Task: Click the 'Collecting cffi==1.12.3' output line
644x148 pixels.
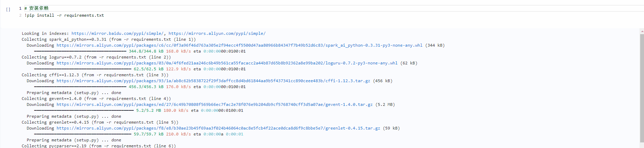Action: click(95, 75)
